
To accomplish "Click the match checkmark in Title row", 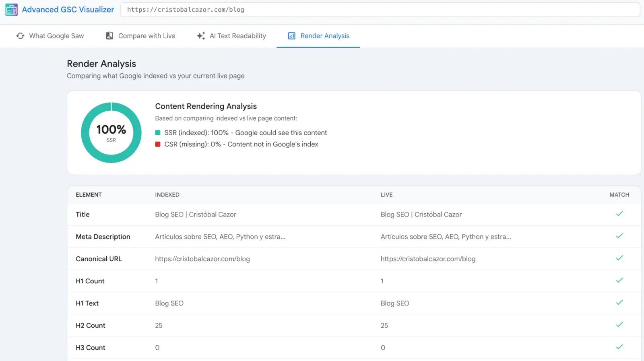I will point(619,214).
